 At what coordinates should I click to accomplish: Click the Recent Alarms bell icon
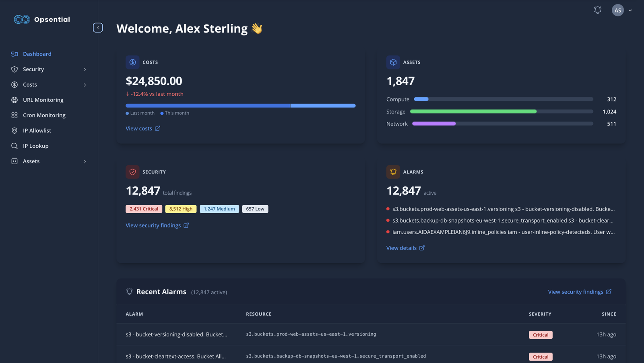129,292
